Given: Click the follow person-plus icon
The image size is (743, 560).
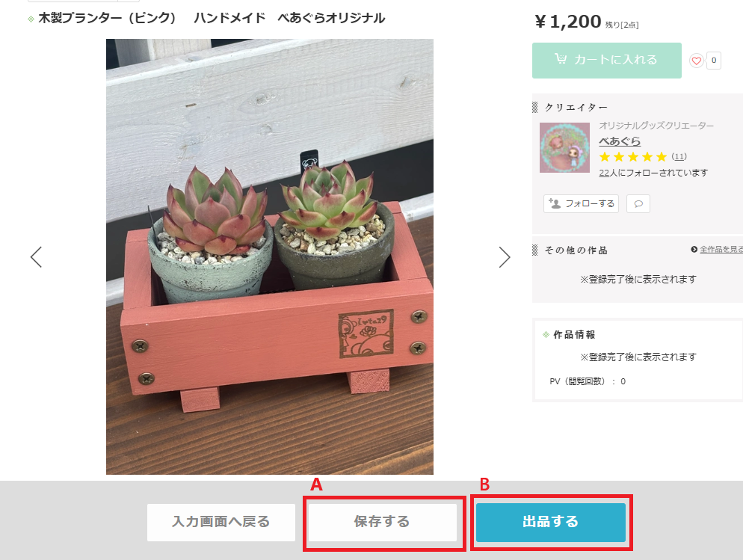Looking at the screenshot, I should [x=554, y=203].
